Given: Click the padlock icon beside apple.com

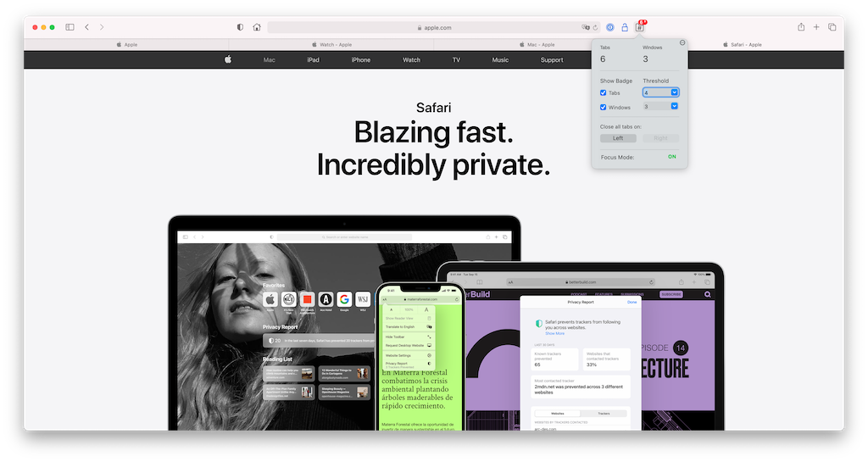Looking at the screenshot, I should point(420,28).
